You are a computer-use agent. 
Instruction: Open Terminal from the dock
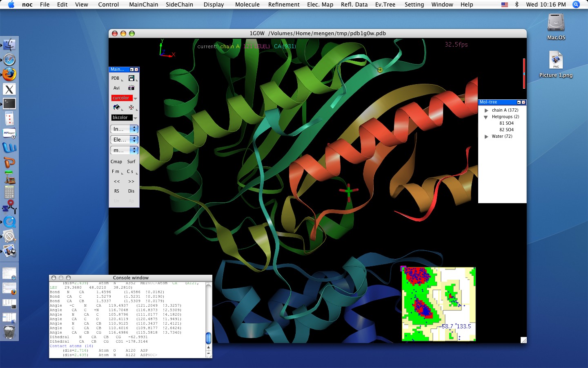point(9,104)
